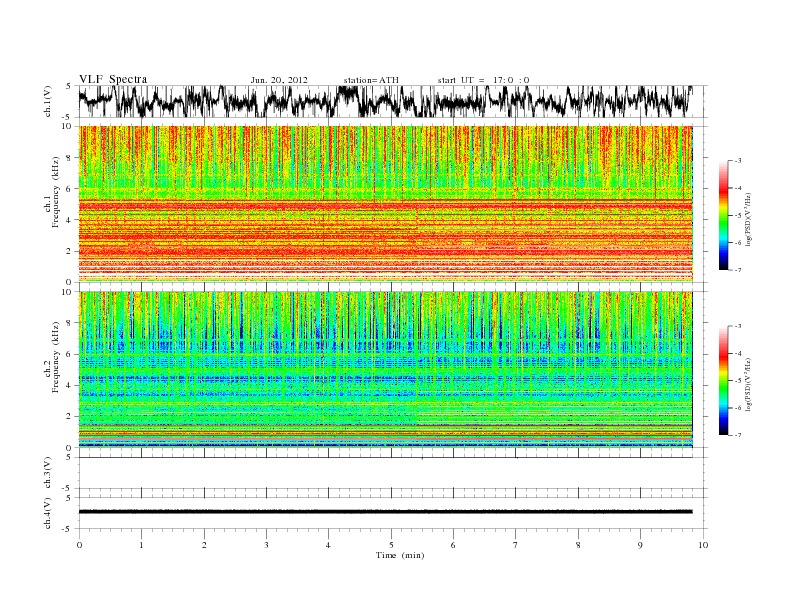Click the "ch.4(V)" axis label

pyautogui.click(x=48, y=513)
